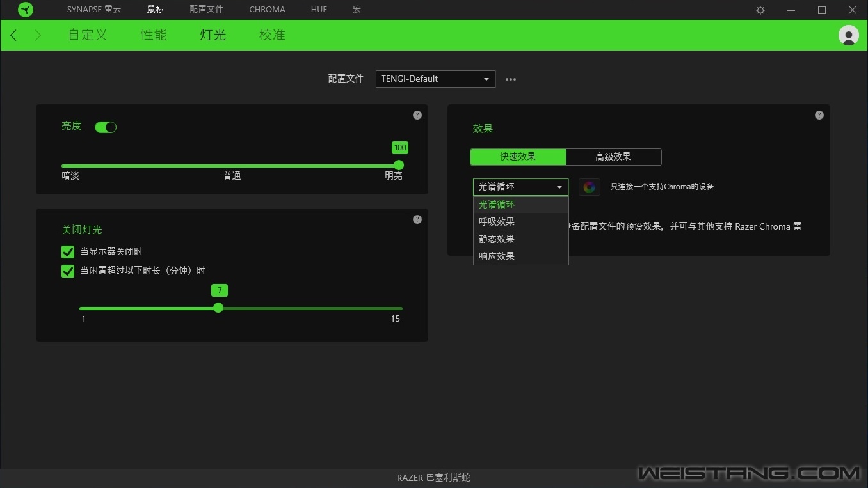Uncheck 当闲置超过以下时长 checkbox

tap(68, 271)
